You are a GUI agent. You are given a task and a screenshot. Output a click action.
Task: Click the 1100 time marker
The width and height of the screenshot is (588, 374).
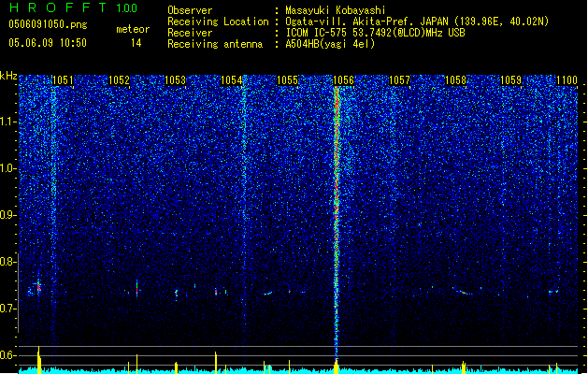point(566,79)
